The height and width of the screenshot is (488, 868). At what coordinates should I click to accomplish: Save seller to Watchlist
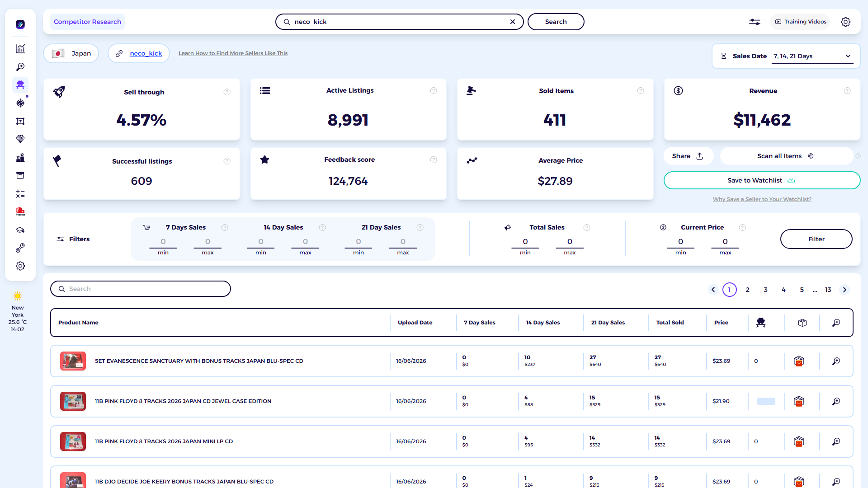pos(762,180)
